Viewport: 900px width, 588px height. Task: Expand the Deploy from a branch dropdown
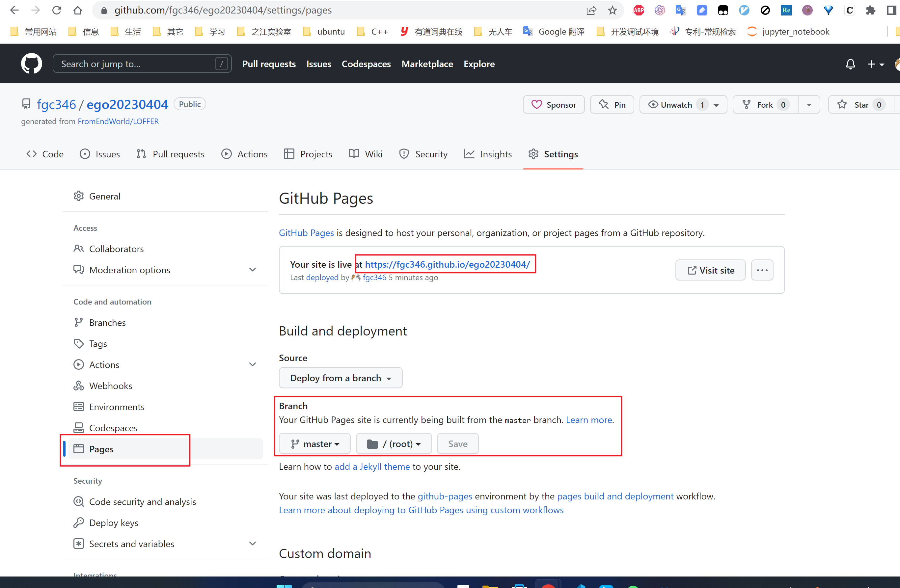click(x=340, y=378)
